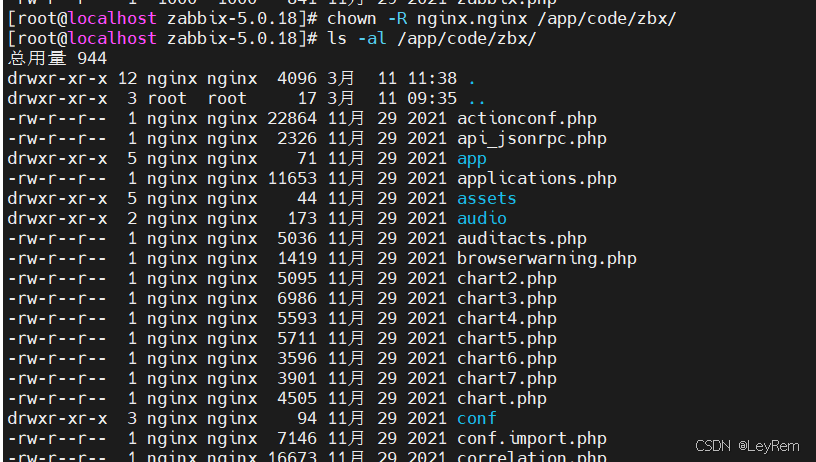Click the actionconf.php file name

coord(527,119)
